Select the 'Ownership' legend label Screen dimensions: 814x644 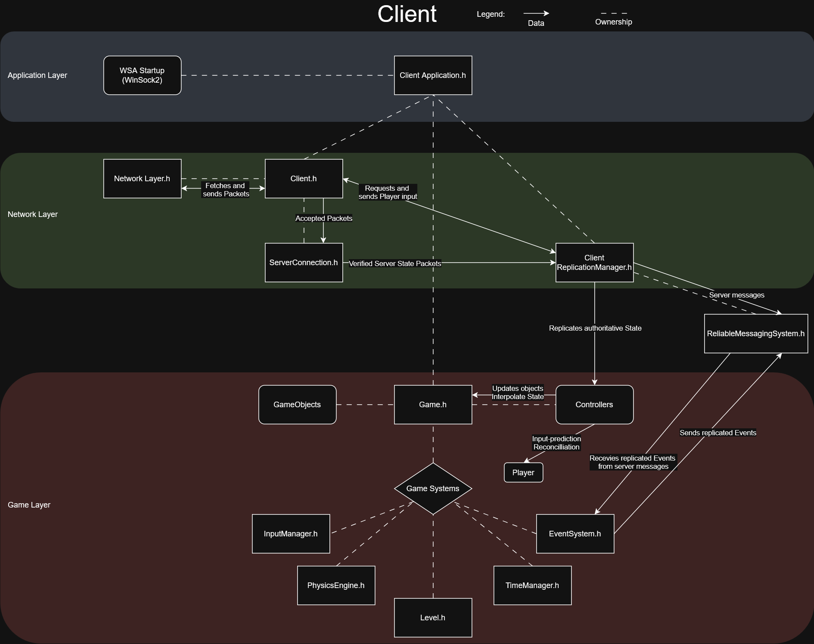click(614, 22)
